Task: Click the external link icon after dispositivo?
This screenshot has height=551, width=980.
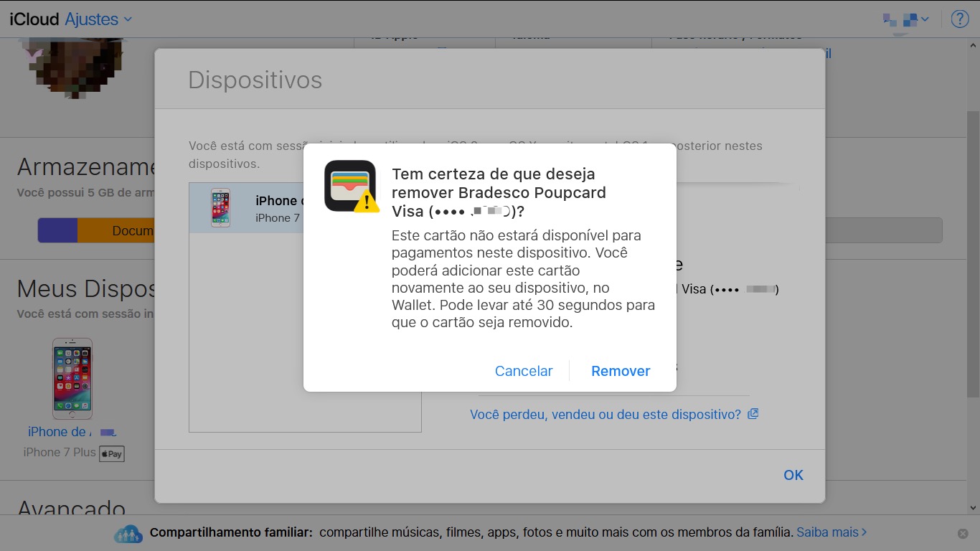Action: tap(753, 414)
